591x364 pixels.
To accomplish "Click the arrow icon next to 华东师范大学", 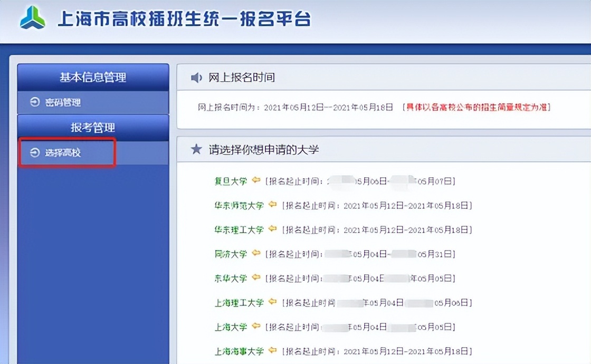I will point(273,205).
